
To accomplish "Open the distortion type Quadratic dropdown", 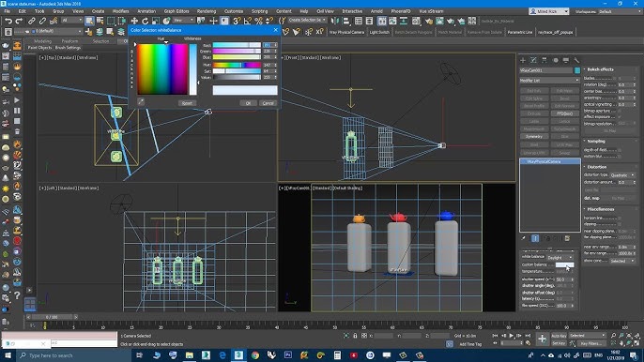I will point(622,174).
